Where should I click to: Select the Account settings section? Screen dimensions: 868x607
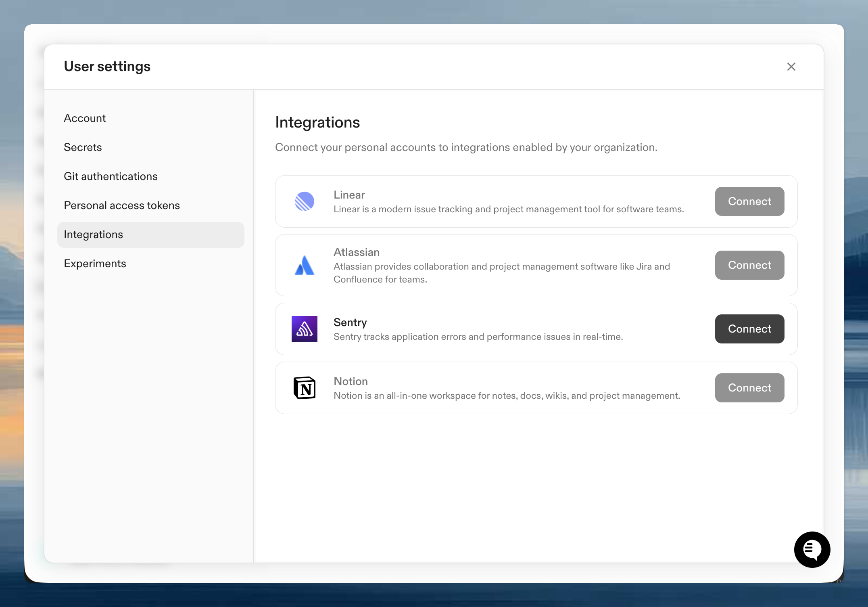tap(85, 118)
